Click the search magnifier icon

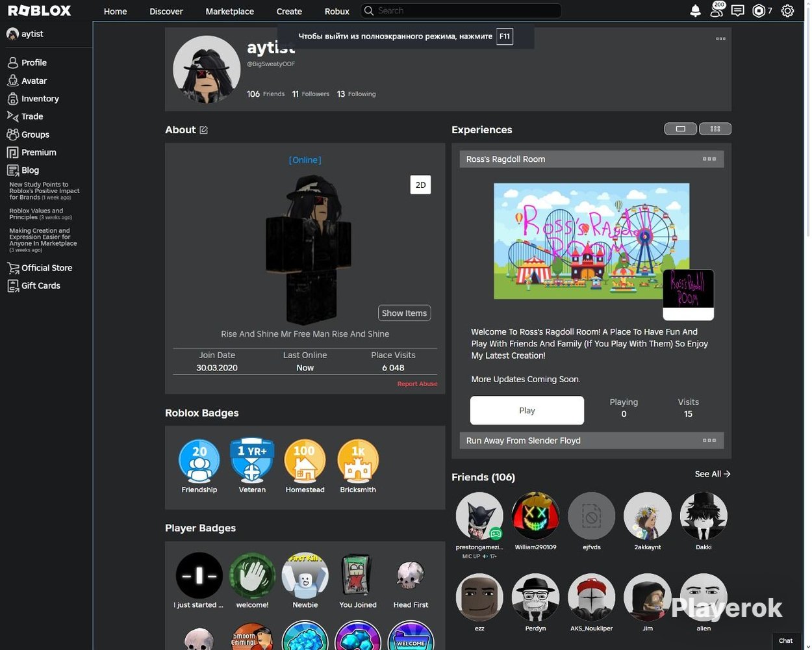point(369,11)
